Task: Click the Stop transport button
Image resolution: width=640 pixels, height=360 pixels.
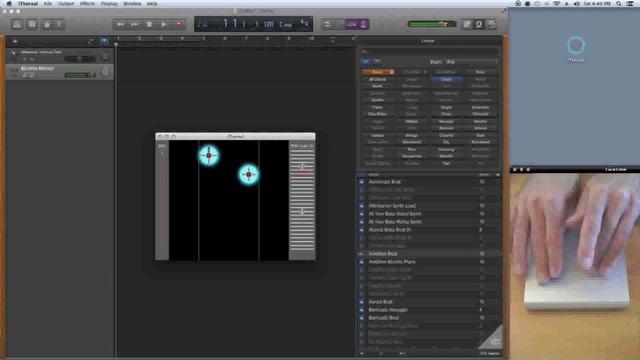Action: coord(149,24)
